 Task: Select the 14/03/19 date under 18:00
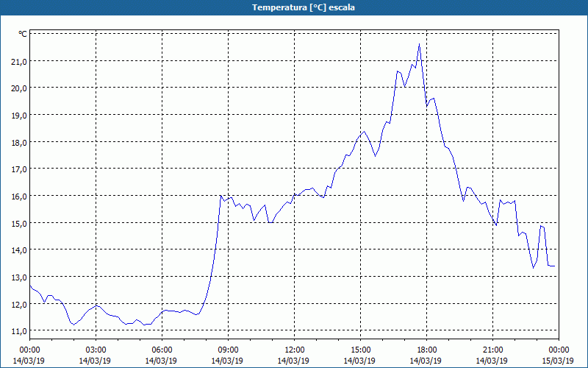point(426,361)
